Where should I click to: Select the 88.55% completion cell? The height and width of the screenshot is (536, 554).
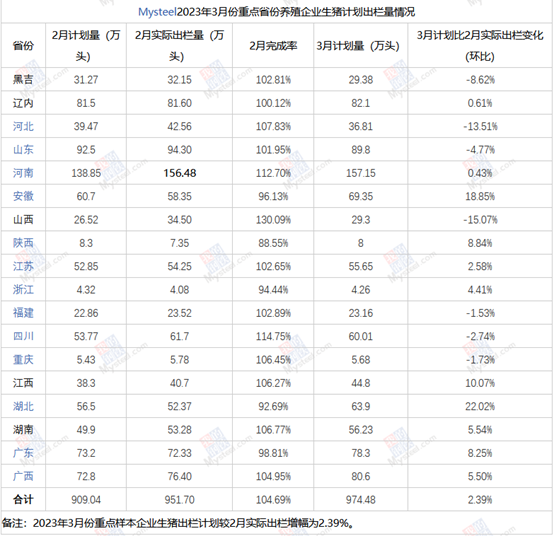coord(273,243)
